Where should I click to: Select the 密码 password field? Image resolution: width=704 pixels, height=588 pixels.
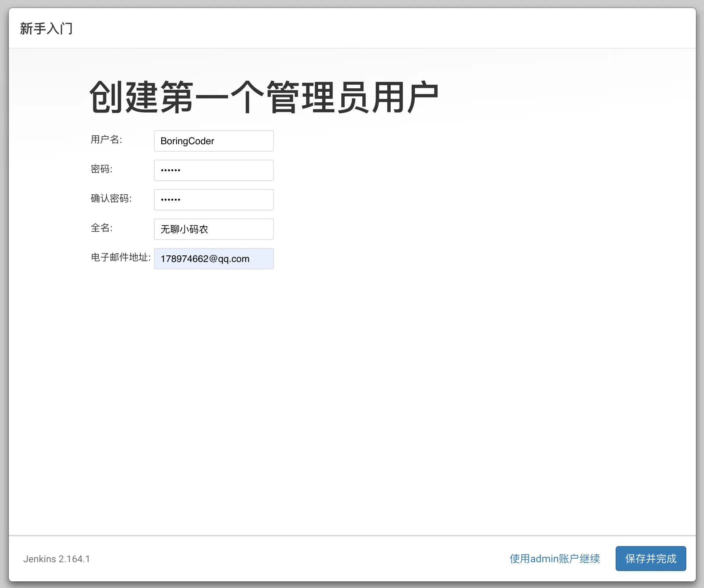point(214,170)
